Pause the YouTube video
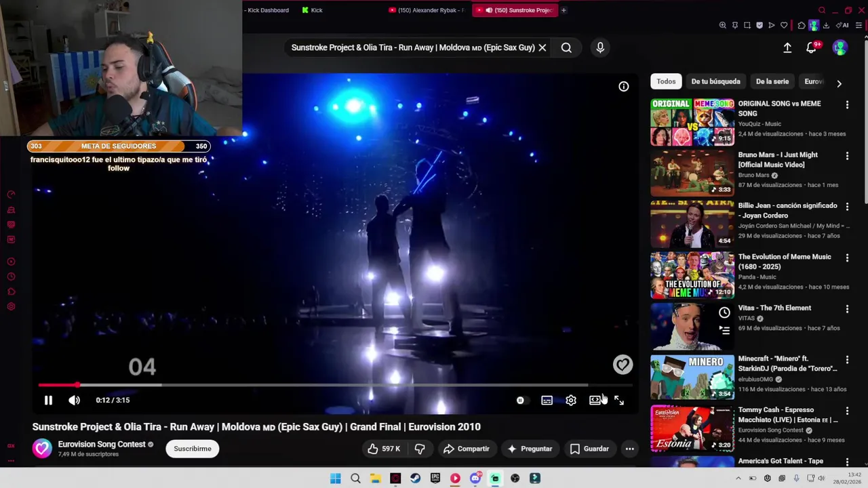868x488 pixels. [48, 400]
